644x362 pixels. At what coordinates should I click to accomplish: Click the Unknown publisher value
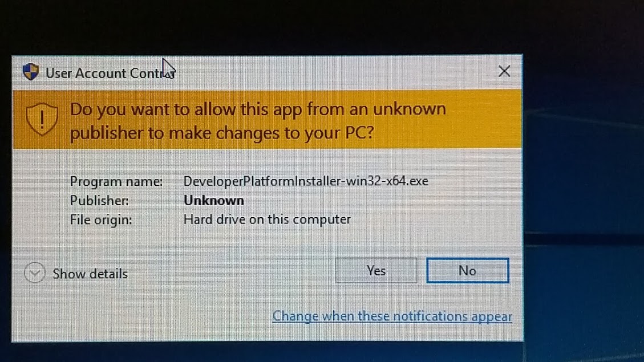213,200
